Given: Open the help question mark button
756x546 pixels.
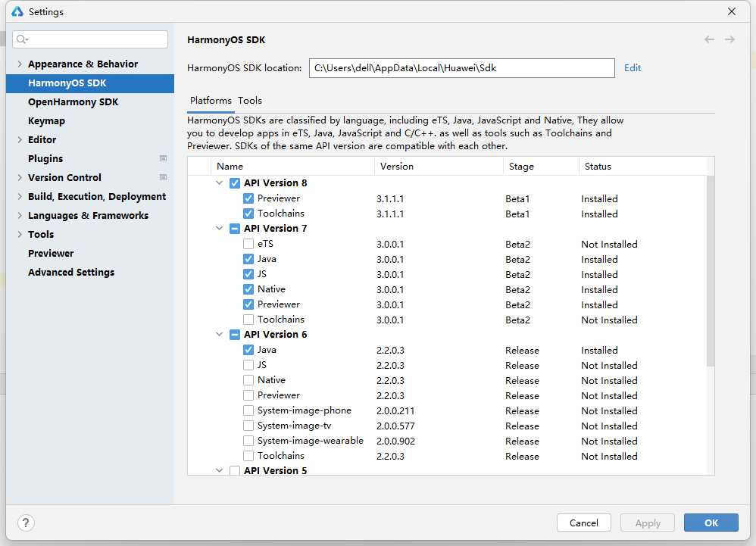Looking at the screenshot, I should 26,523.
